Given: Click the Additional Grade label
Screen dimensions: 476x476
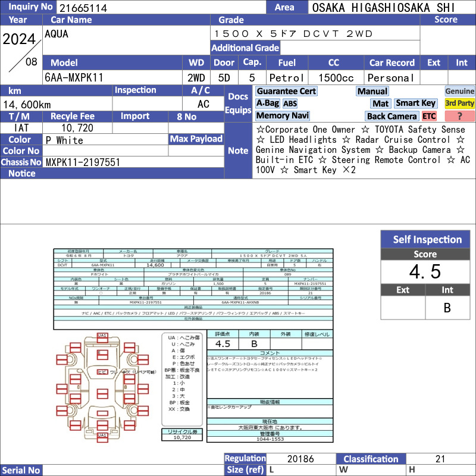Looking at the screenshot, I should pos(245,48).
